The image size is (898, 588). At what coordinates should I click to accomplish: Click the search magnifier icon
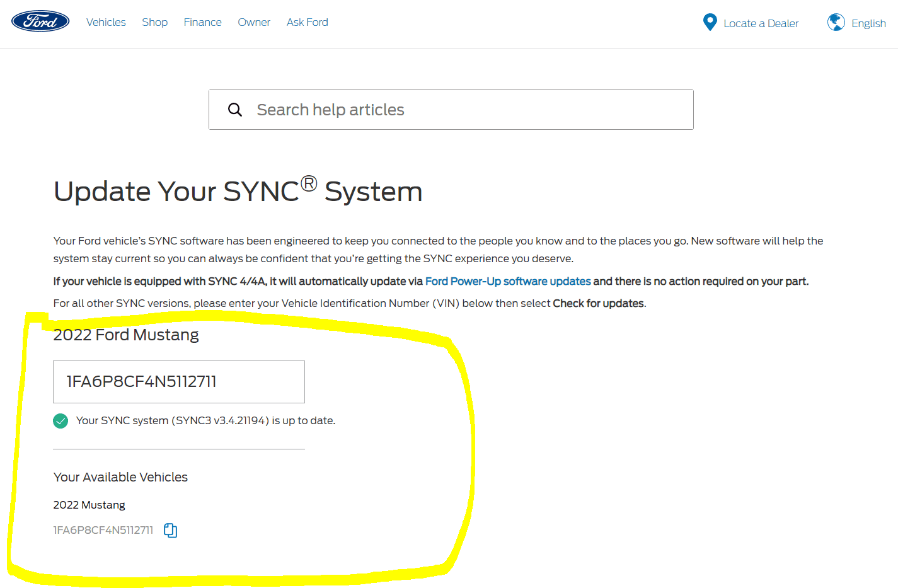coord(235,110)
